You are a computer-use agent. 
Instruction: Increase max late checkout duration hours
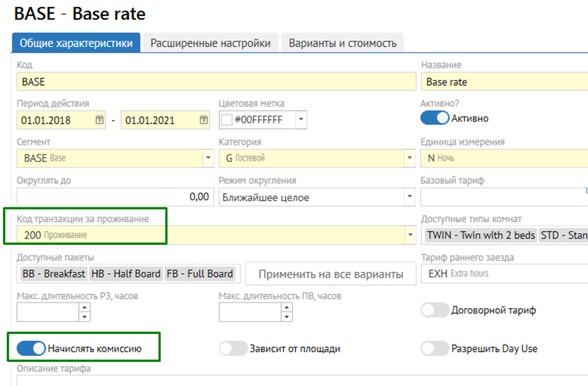286,309
